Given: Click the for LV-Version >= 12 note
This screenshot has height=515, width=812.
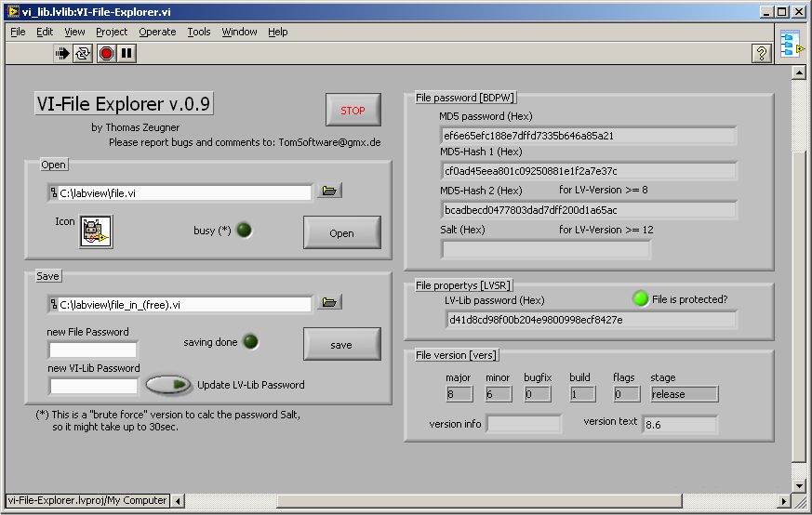Looking at the screenshot, I should click(x=606, y=230).
